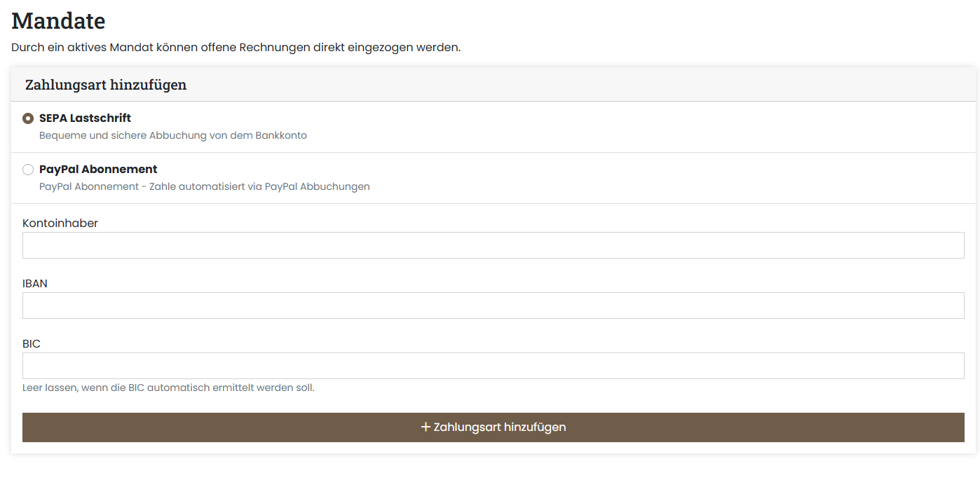Click the SEPA radio button circle directly

click(28, 118)
